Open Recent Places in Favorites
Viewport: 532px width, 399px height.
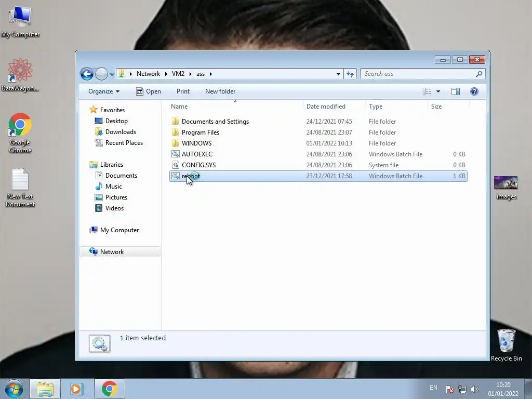[124, 143]
